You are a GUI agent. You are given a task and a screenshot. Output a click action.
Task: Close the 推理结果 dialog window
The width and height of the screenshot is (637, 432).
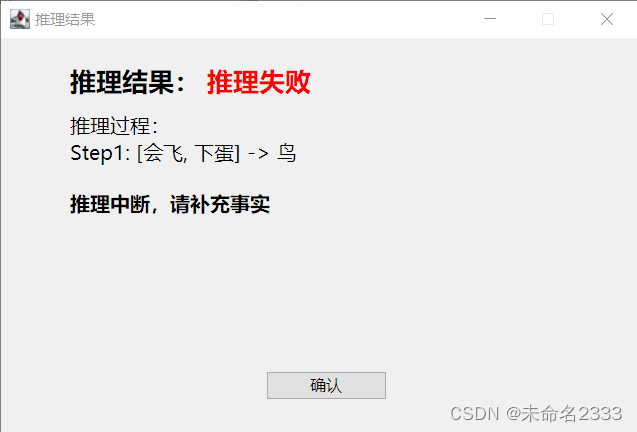[x=607, y=19]
